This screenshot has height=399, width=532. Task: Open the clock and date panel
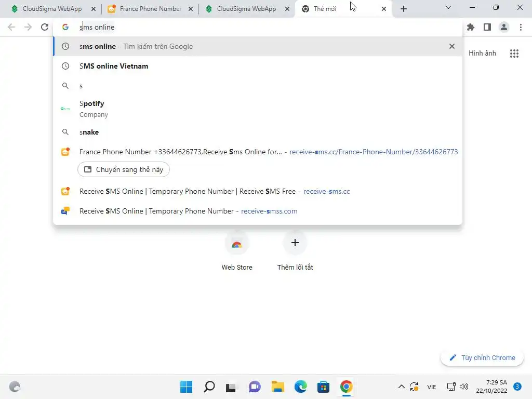(x=491, y=387)
